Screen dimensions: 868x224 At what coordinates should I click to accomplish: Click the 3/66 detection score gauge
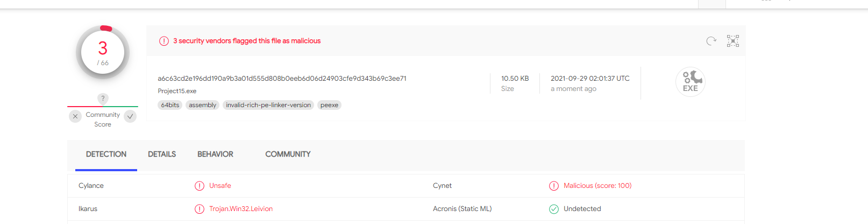tap(103, 52)
